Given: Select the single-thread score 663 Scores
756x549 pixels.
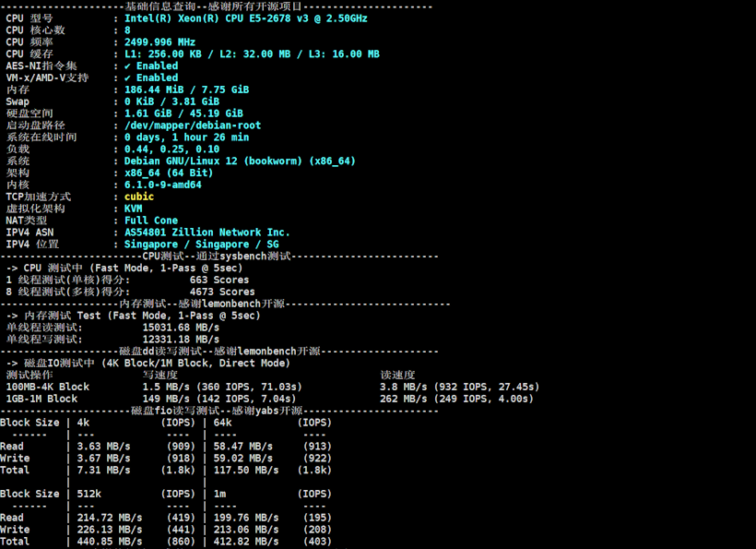Looking at the screenshot, I should [x=219, y=280].
